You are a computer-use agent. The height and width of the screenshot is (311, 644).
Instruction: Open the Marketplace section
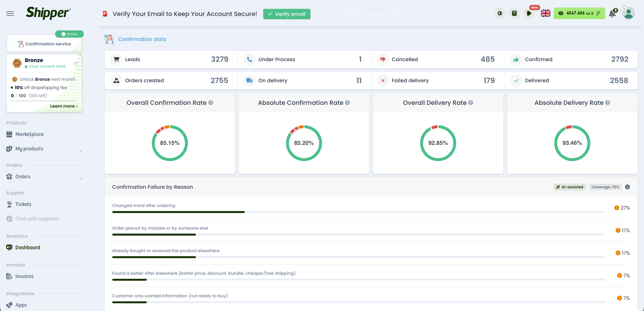(29, 134)
